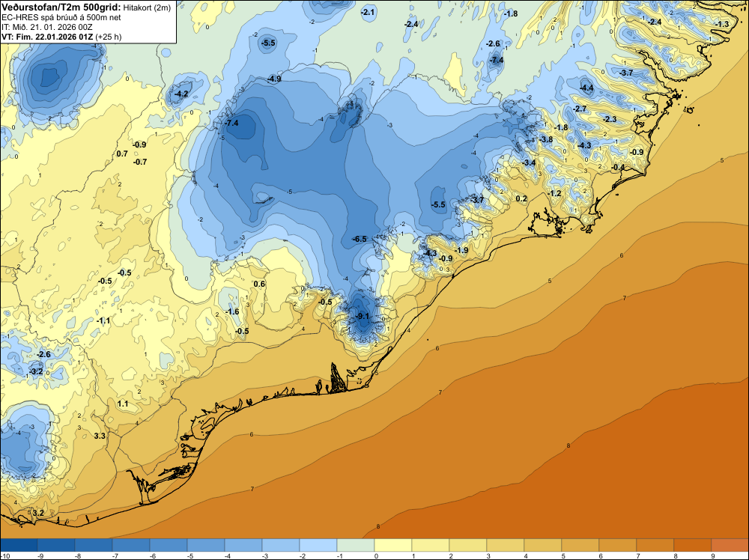Viewport: 749px width, 560px height.
Task: Click the -1.3 temperature label
Action: point(722,25)
